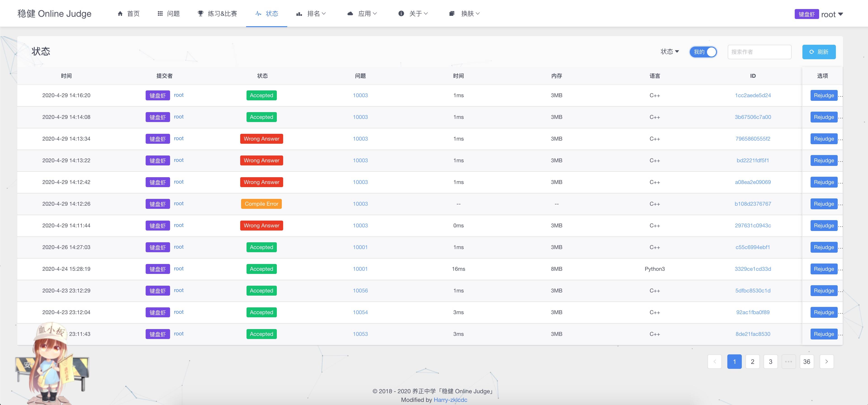Click the grid icon beside 问题

coord(160,14)
